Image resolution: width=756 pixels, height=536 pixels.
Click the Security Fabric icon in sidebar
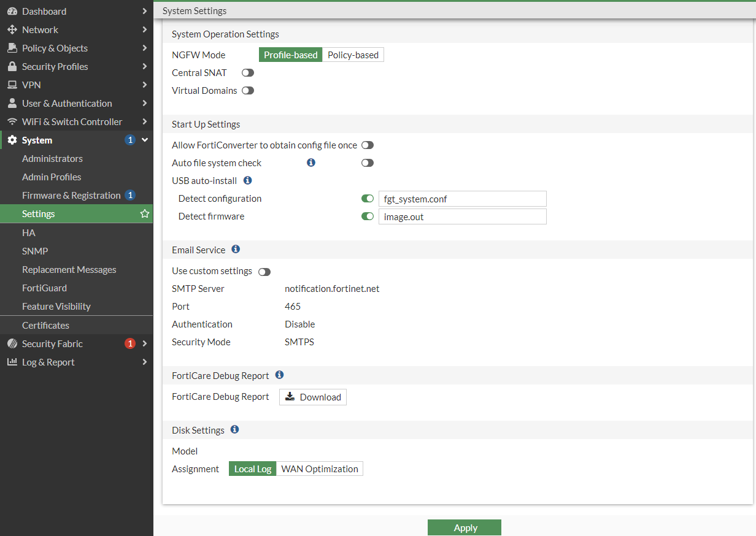[12, 343]
